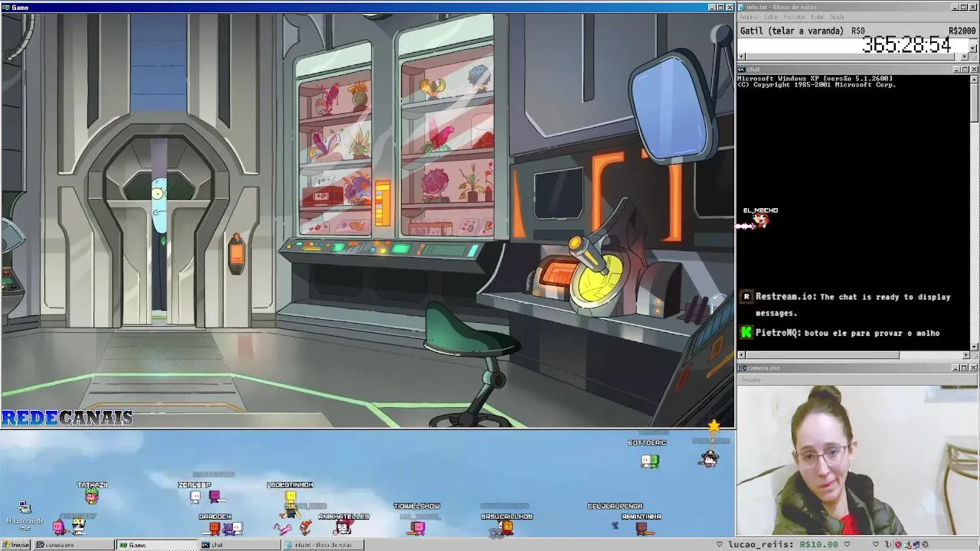Click chat window vertical scrollbar up arrow

tap(974, 78)
